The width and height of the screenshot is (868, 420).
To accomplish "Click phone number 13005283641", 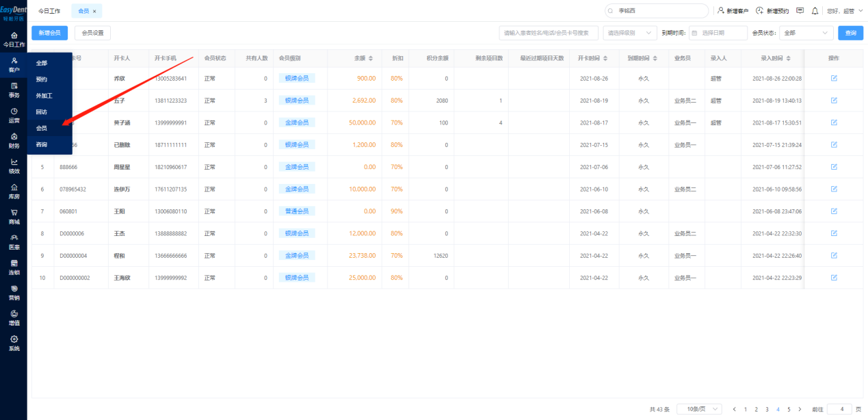I will click(170, 78).
